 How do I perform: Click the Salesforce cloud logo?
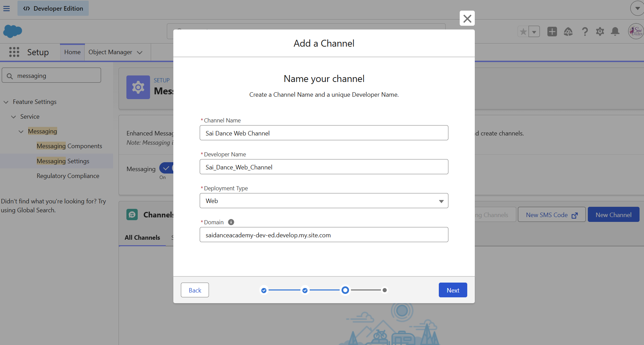click(x=13, y=31)
